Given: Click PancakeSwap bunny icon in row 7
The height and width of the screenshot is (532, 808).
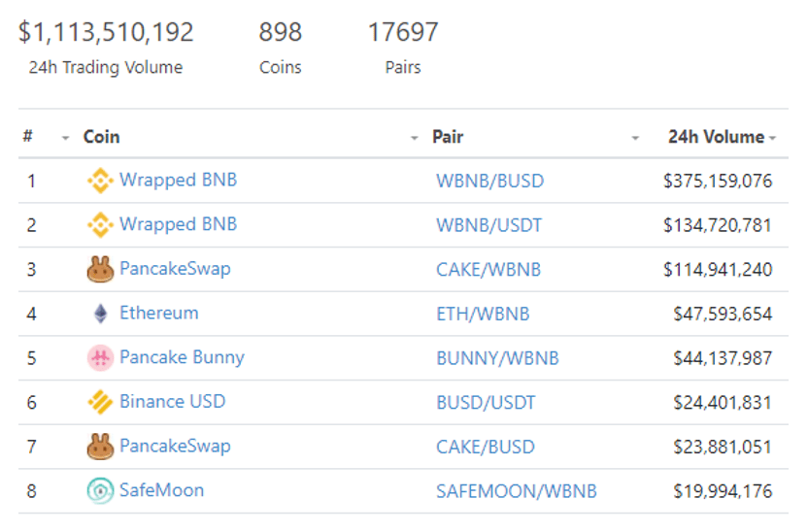Looking at the screenshot, I should (x=100, y=447).
